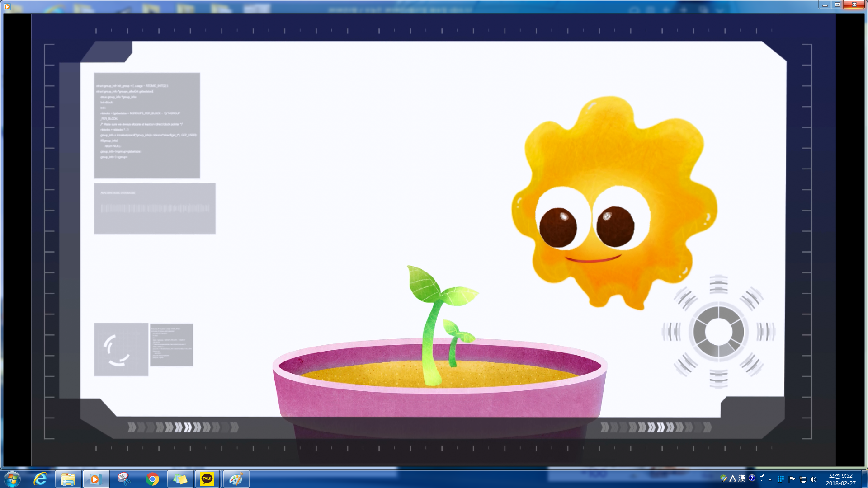The height and width of the screenshot is (488, 868).
Task: Open the KakaoTalk TALK icon
Action: coord(207,479)
